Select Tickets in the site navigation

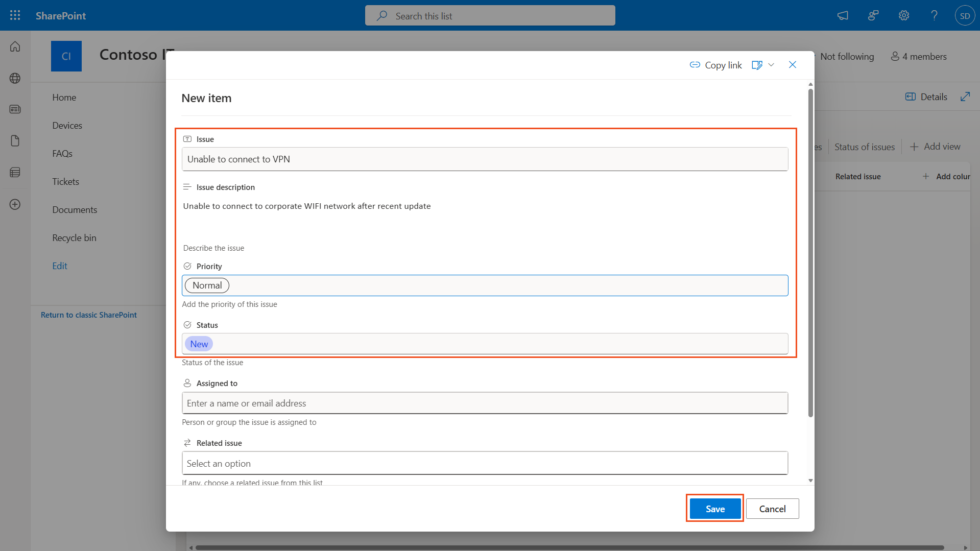click(65, 181)
